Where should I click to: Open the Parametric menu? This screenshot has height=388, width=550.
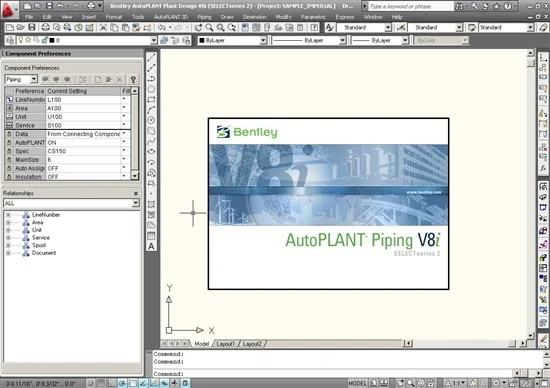313,17
